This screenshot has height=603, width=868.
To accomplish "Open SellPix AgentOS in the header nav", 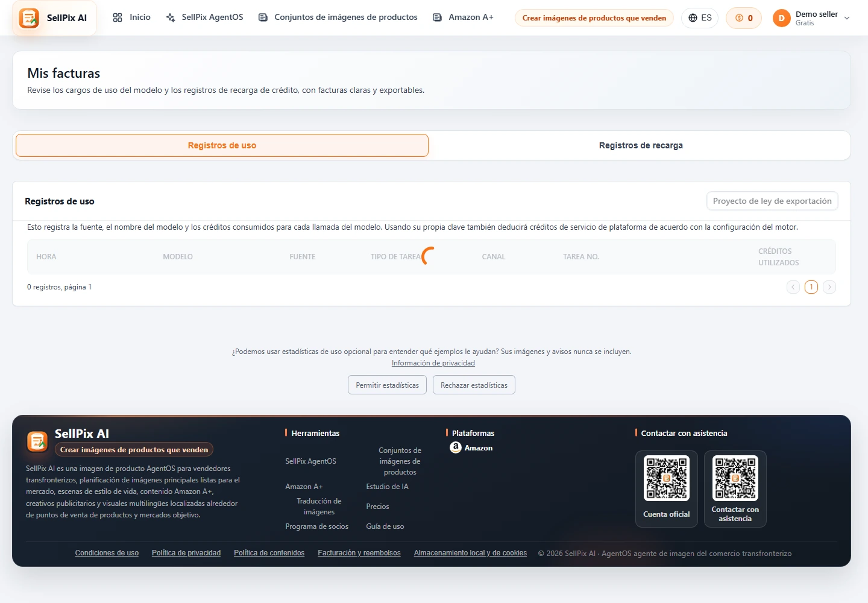I will (204, 17).
